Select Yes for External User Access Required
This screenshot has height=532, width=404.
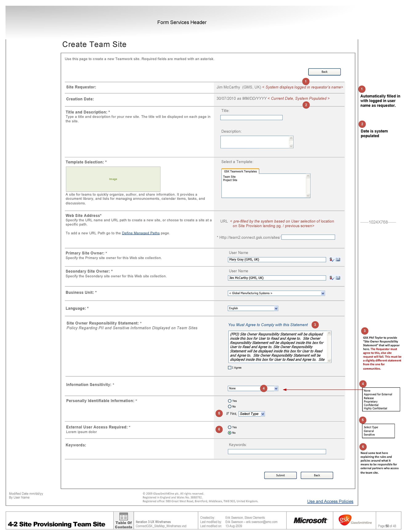pyautogui.click(x=230, y=427)
